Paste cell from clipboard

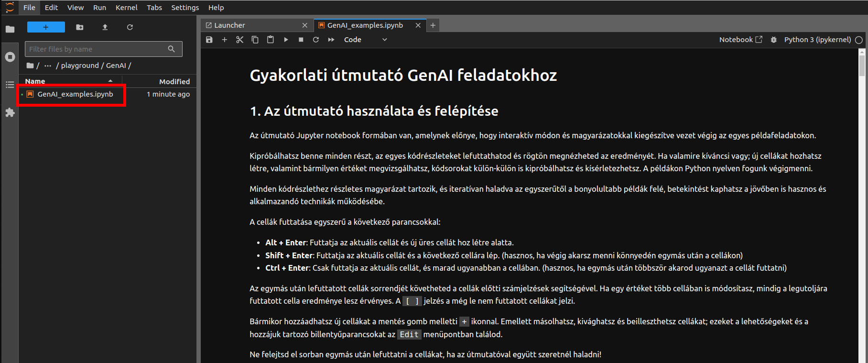[x=271, y=40]
